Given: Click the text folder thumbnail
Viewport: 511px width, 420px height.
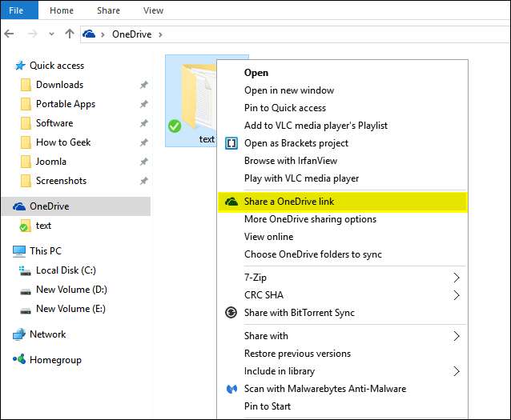Looking at the screenshot, I should coord(195,100).
